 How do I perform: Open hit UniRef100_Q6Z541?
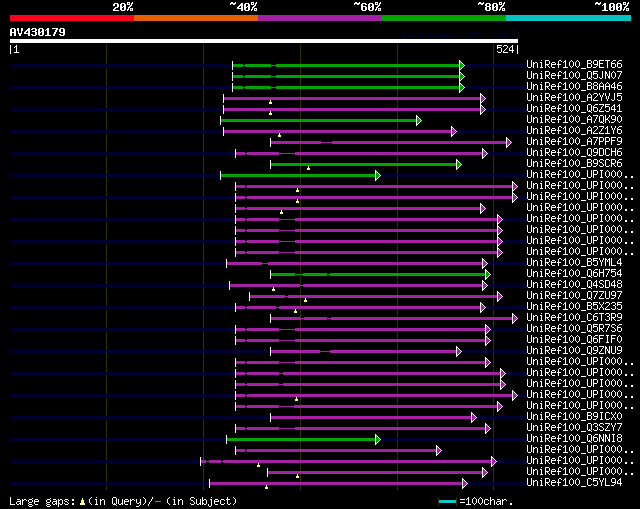[x=574, y=109]
